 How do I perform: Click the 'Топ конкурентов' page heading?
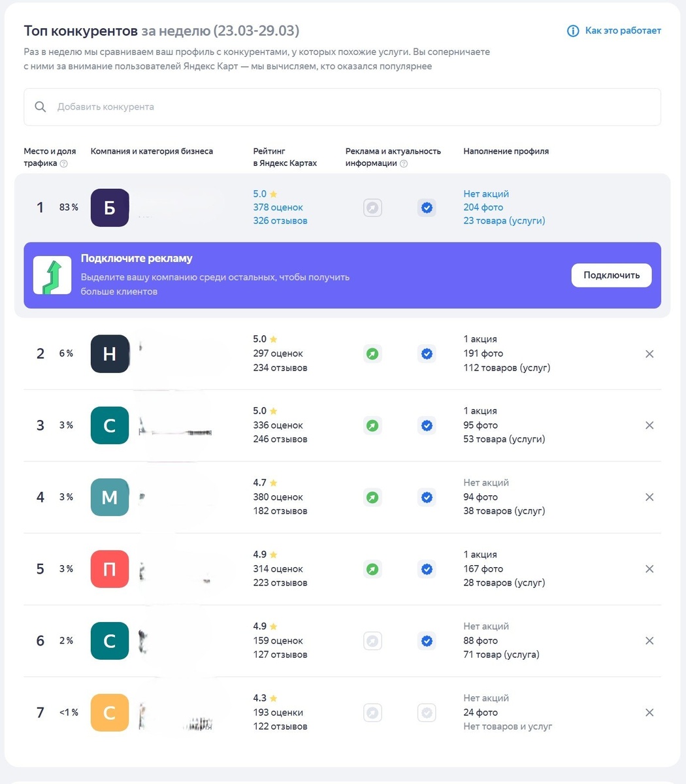pyautogui.click(x=81, y=31)
